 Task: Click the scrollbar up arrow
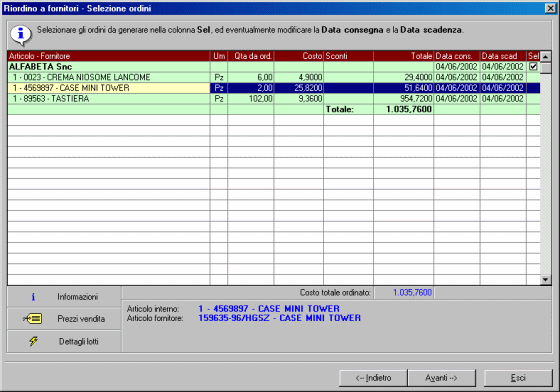click(545, 56)
